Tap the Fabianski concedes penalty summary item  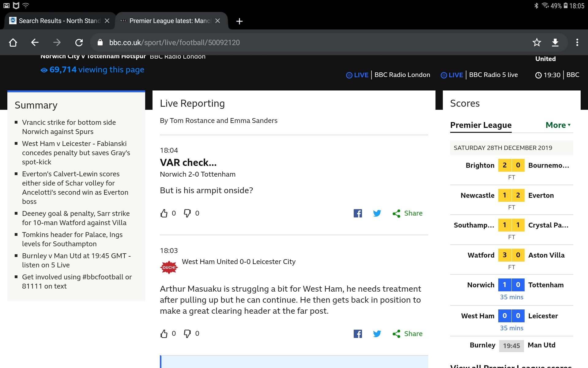point(76,153)
